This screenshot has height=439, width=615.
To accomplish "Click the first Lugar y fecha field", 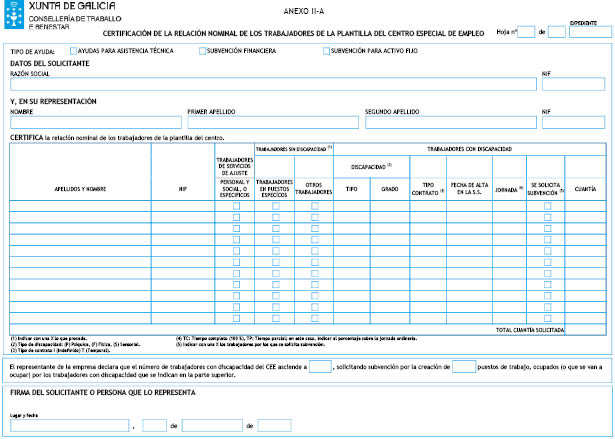I will click(x=69, y=425).
